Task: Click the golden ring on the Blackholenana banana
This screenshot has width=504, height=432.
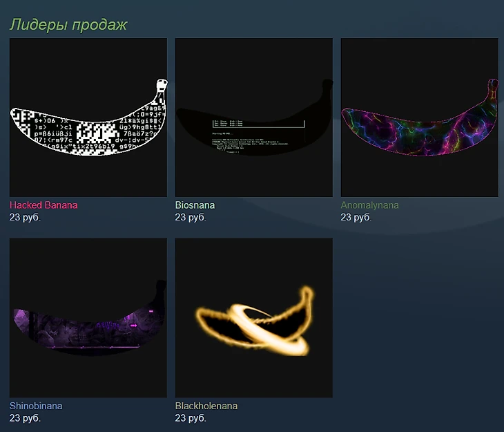Action: pos(270,330)
